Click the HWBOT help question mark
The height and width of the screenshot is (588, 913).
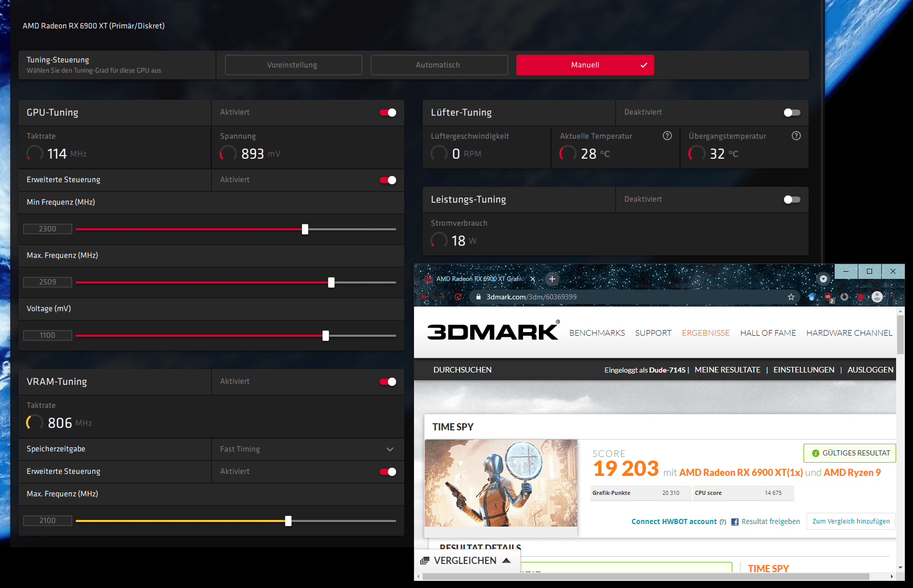click(x=723, y=522)
